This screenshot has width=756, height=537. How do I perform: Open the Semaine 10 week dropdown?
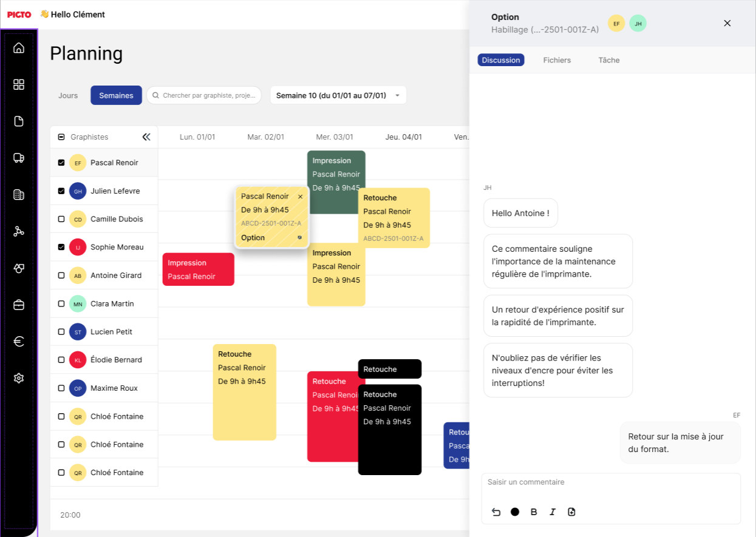coord(338,95)
